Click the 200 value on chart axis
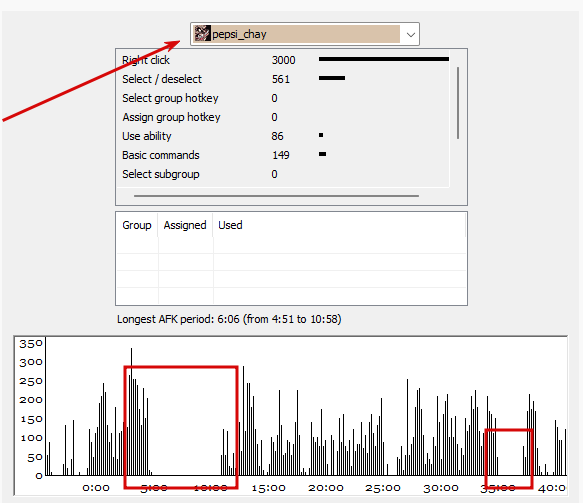This screenshot has width=583, height=503. pos(31,400)
